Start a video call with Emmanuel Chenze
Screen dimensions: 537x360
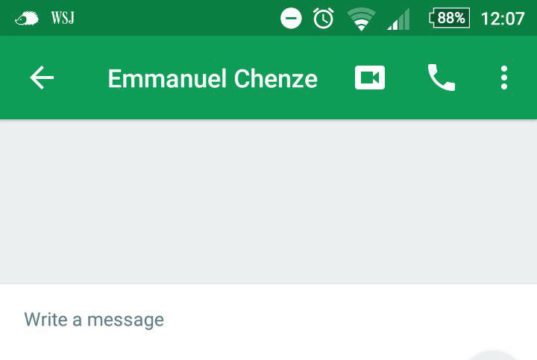(370, 78)
